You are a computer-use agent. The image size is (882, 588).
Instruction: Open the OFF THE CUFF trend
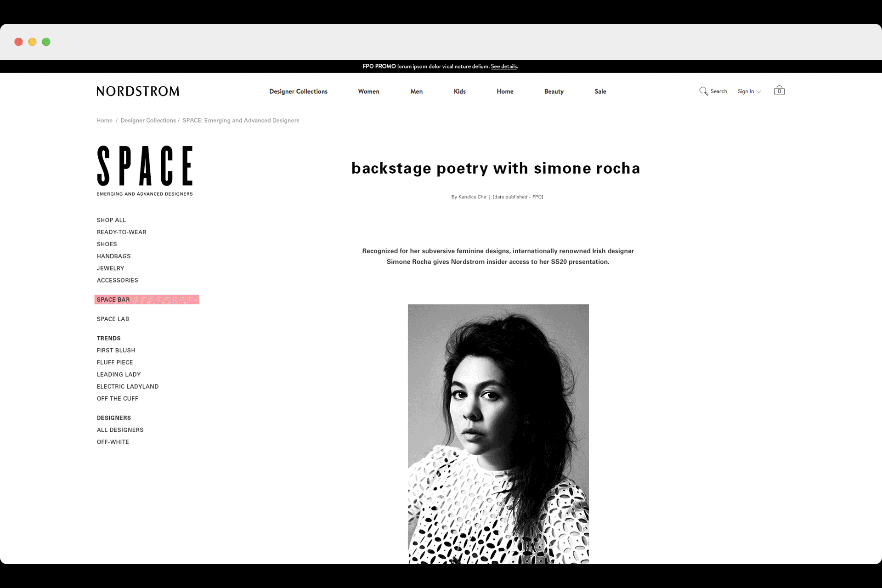117,398
